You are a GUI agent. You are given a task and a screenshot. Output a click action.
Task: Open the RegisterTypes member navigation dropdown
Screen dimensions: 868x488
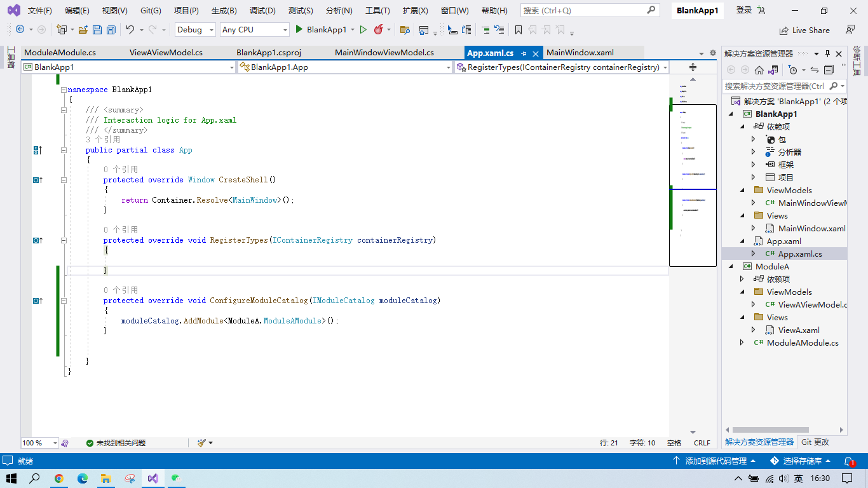[x=562, y=67]
